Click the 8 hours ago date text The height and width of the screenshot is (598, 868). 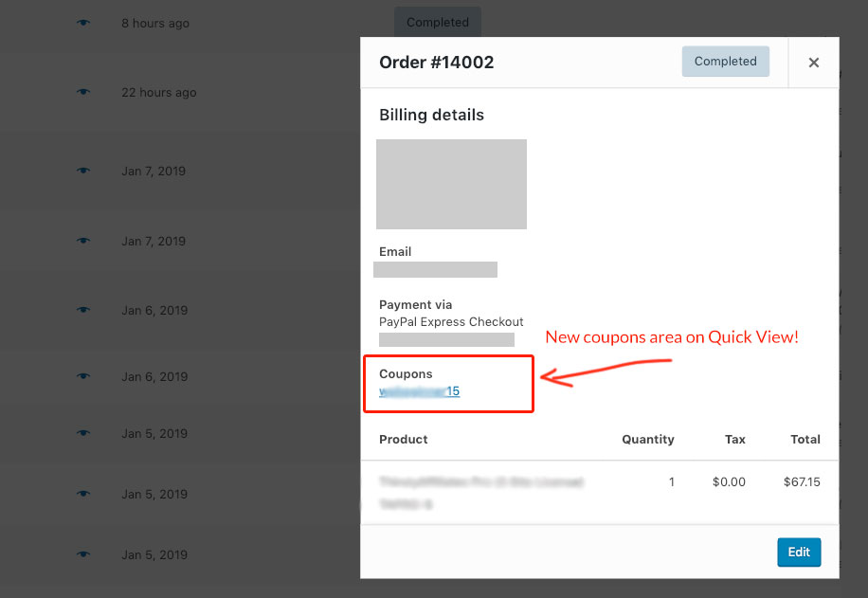click(x=155, y=23)
